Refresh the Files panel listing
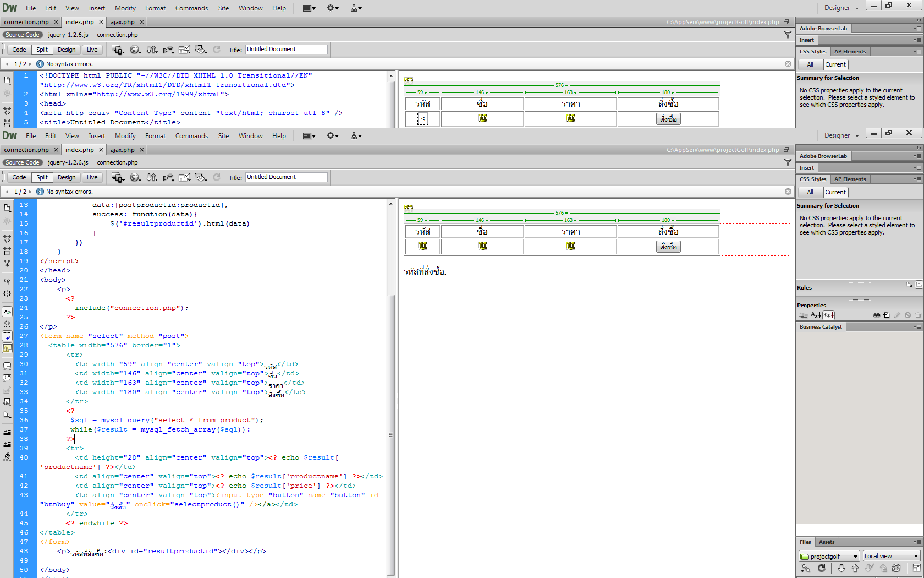 pyautogui.click(x=822, y=568)
